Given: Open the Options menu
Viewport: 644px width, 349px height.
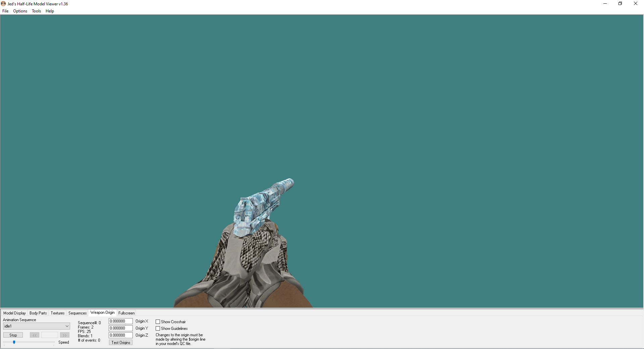Looking at the screenshot, I should [x=20, y=11].
